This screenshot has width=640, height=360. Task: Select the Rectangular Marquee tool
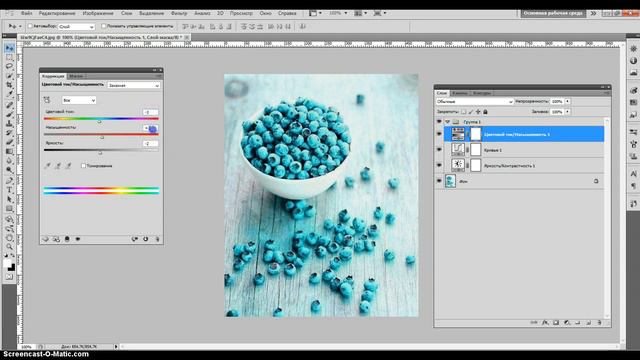click(x=9, y=57)
